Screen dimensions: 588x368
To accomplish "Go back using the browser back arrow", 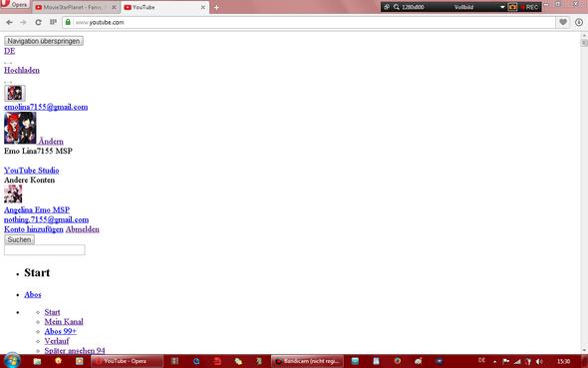I will [9, 23].
